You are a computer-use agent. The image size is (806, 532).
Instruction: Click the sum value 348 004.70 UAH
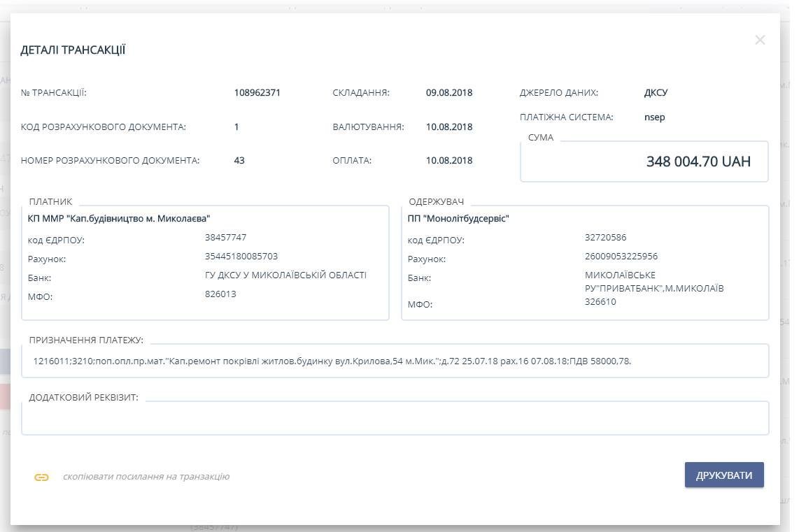[x=698, y=161]
